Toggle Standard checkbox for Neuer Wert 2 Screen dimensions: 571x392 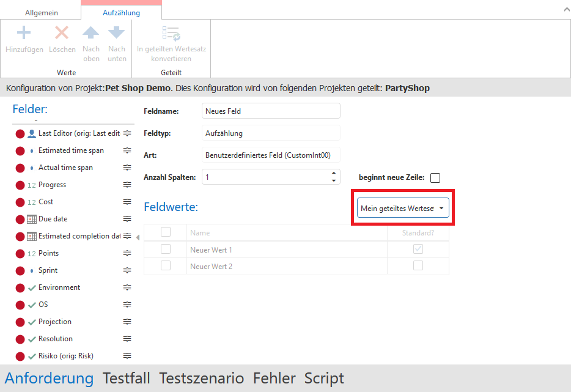(418, 266)
